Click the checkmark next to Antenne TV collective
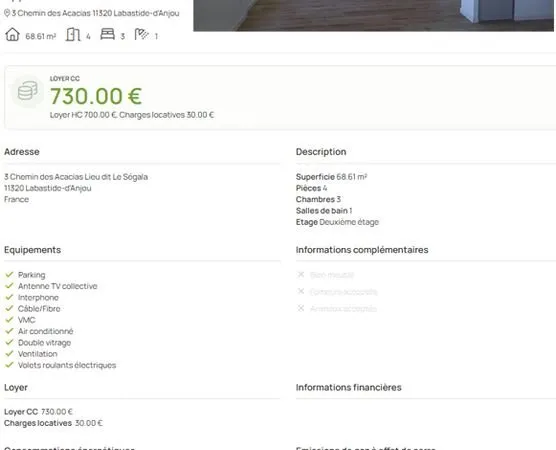 (10, 286)
